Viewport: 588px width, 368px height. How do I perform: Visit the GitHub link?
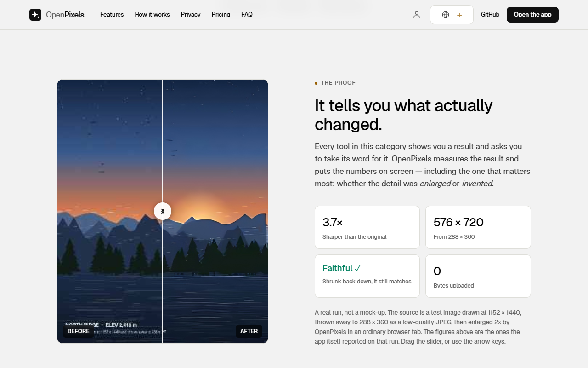490,15
